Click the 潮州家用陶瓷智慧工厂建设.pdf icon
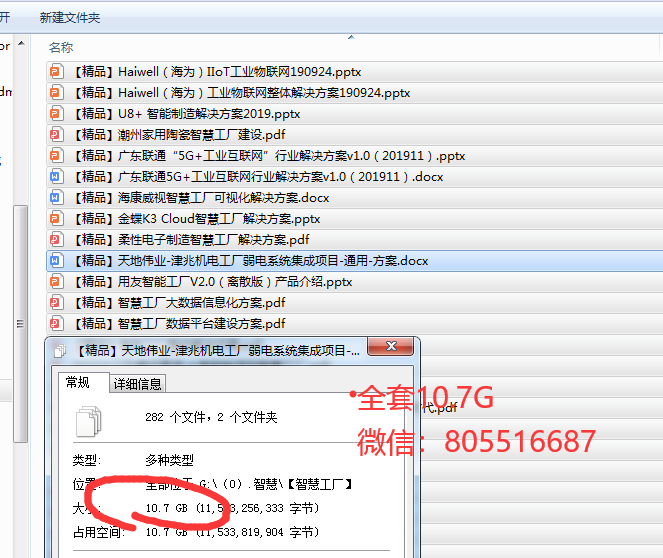This screenshot has width=663, height=558. pyautogui.click(x=56, y=135)
